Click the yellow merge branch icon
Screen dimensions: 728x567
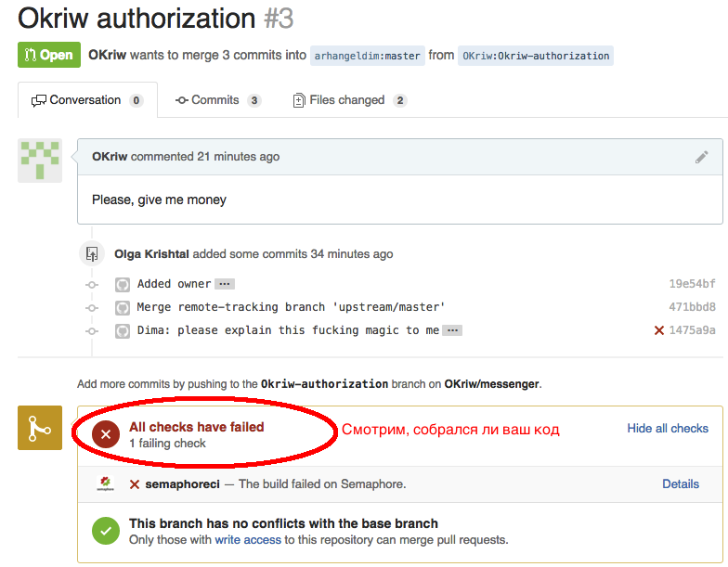point(40,428)
